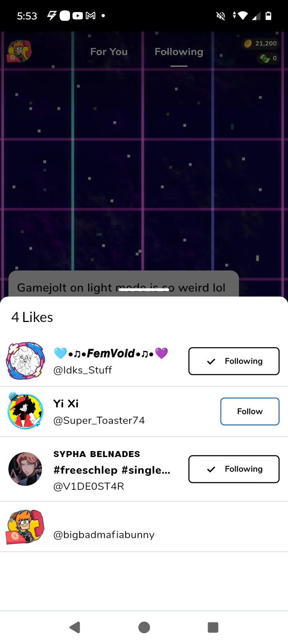The image size is (288, 644).
Task: Open SYPHA BELNADES avatar image
Action: 25,469
